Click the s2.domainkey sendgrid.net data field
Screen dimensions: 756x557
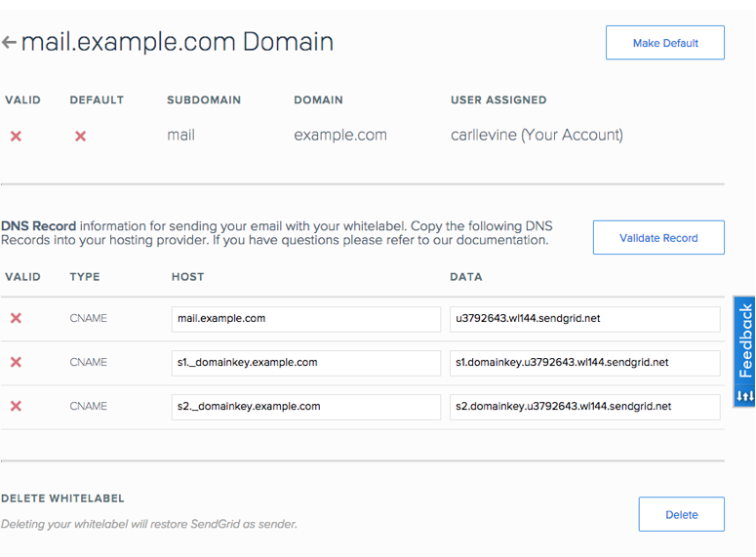[584, 407]
